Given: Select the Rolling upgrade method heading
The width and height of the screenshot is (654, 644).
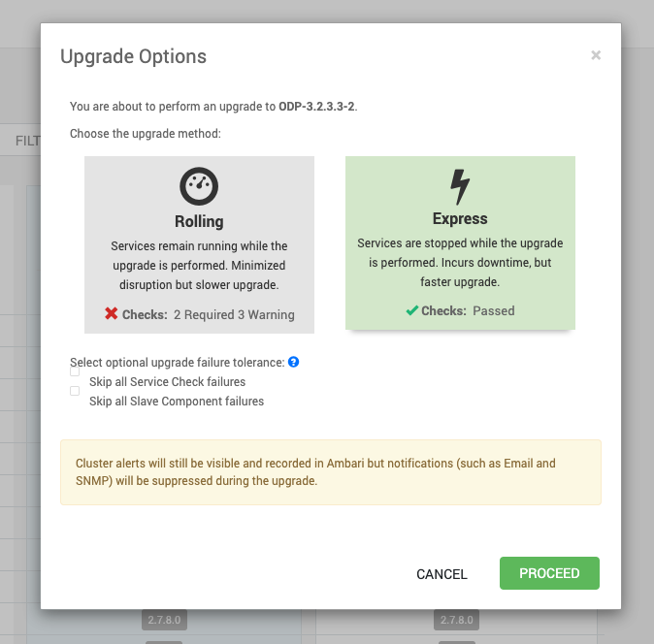Looking at the screenshot, I should [x=199, y=221].
